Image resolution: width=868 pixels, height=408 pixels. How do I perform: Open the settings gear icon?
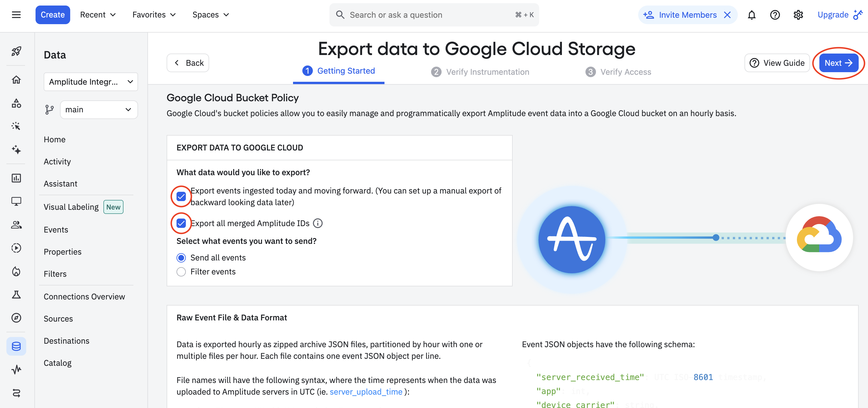[x=798, y=15]
